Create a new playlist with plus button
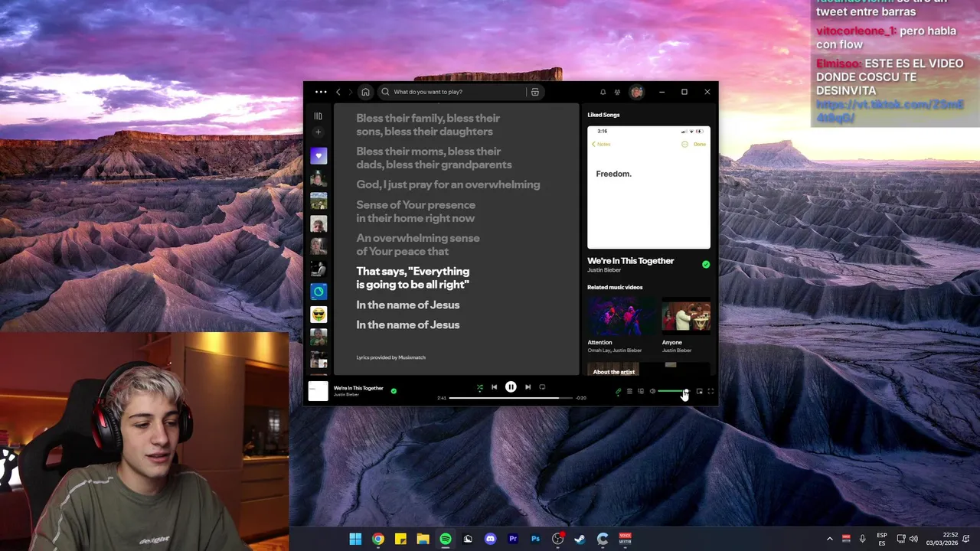Viewport: 980px width, 551px height. tap(318, 132)
